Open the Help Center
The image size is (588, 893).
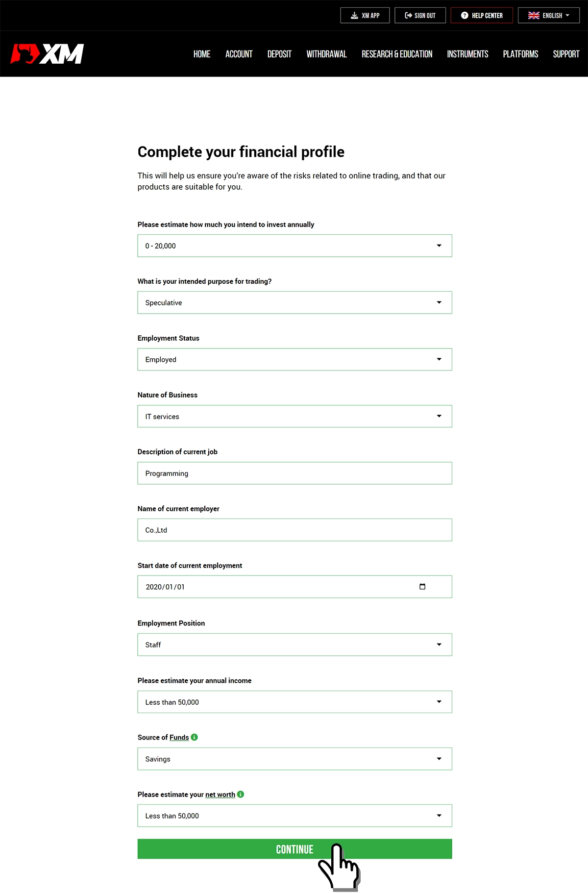pyautogui.click(x=482, y=15)
